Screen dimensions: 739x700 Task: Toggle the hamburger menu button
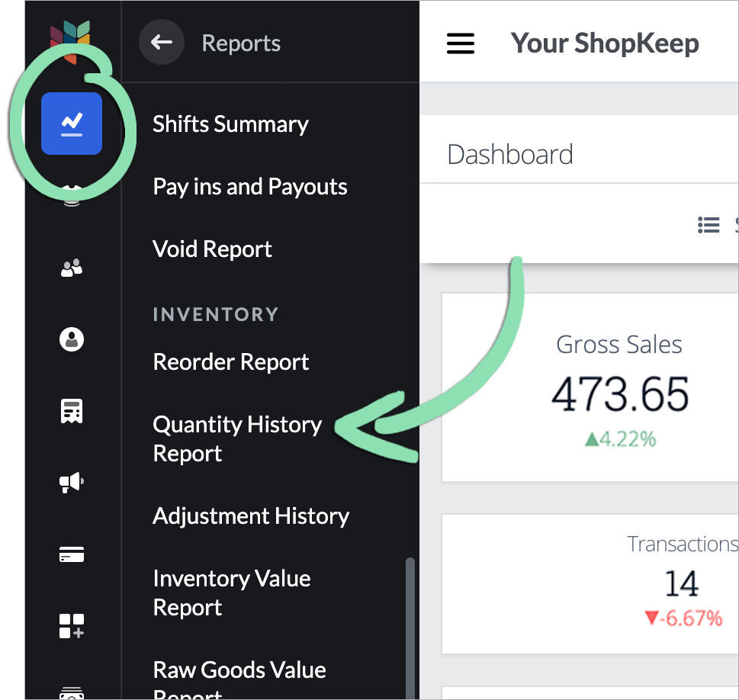(461, 43)
